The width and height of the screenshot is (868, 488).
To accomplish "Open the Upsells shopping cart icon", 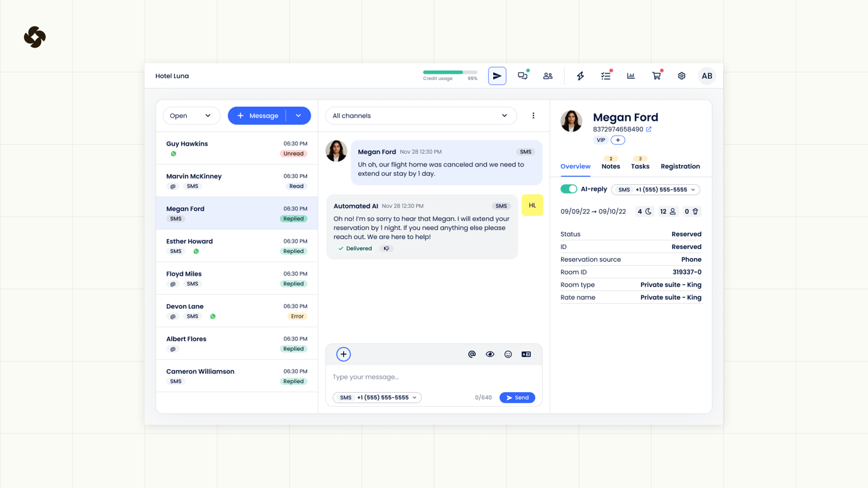I will coord(656,76).
